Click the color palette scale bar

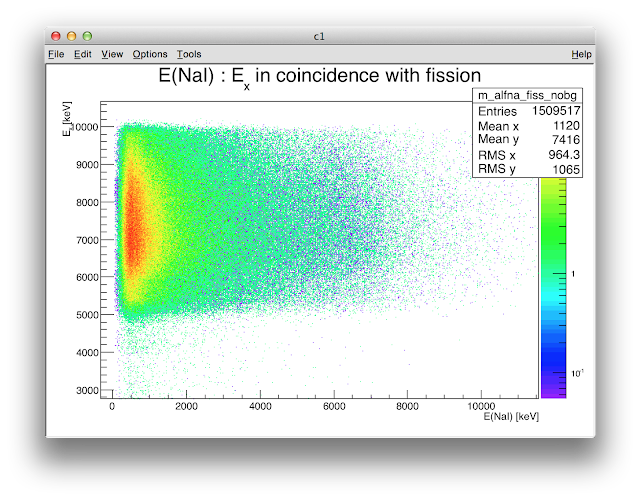click(553, 288)
